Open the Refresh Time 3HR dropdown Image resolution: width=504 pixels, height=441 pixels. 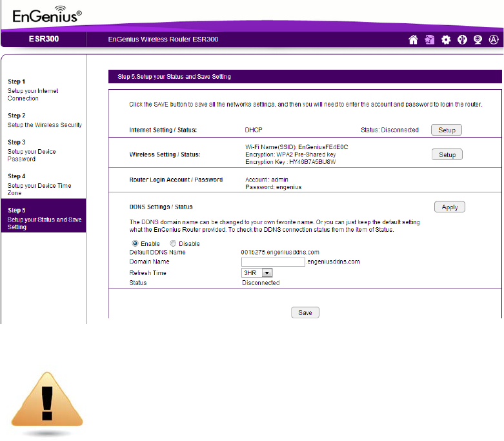pyautogui.click(x=257, y=272)
